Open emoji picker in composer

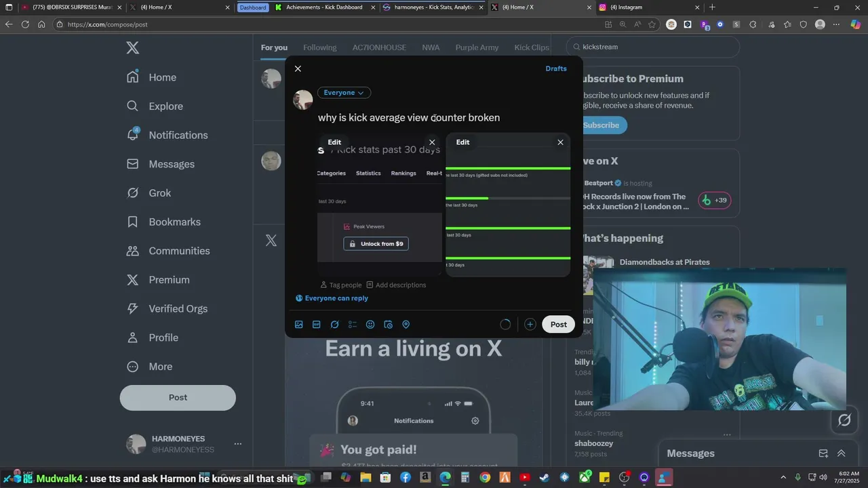(x=370, y=325)
